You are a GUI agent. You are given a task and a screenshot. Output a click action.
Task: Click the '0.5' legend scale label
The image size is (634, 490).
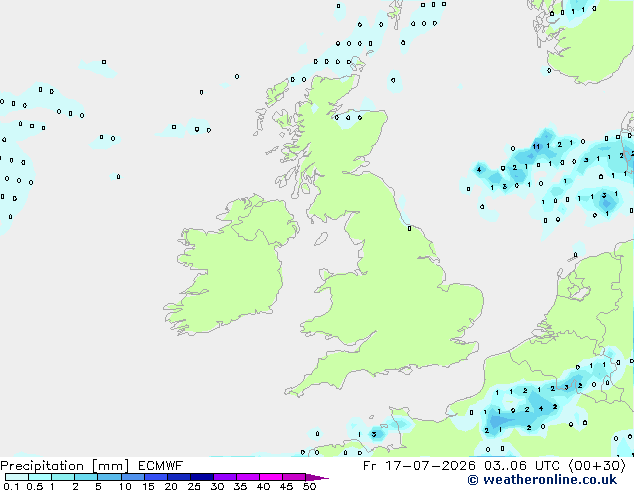pos(35,486)
